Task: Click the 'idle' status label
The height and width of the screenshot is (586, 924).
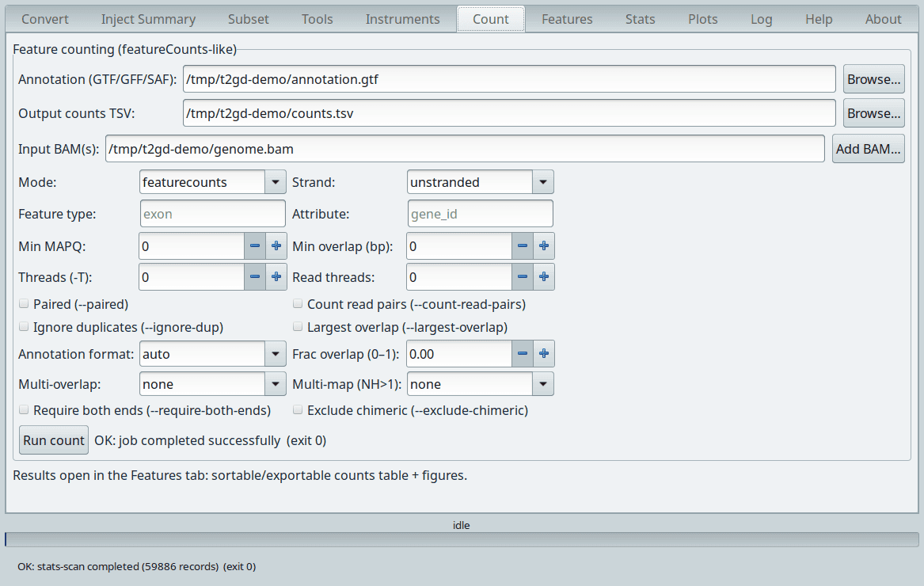Action: click(462, 525)
